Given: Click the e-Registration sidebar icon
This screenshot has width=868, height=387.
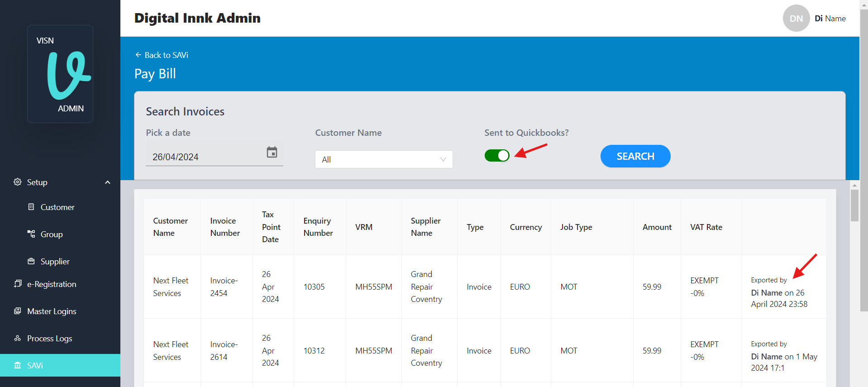Looking at the screenshot, I should click(x=18, y=284).
